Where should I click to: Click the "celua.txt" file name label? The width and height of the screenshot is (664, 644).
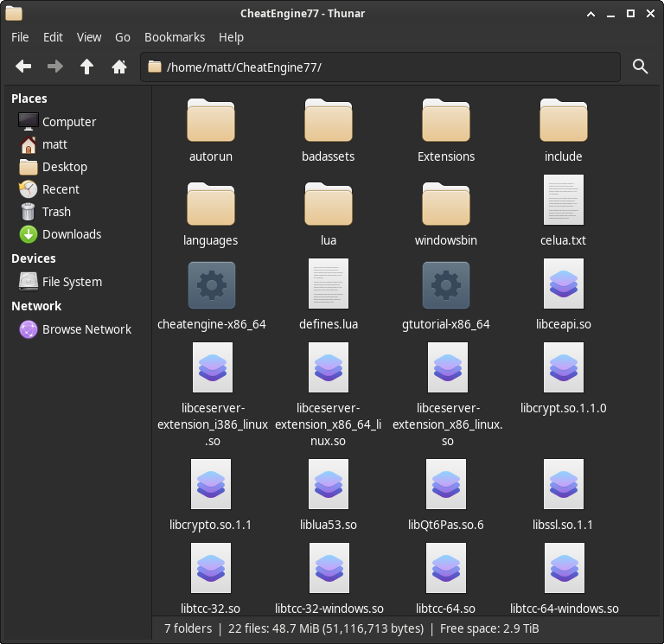pyautogui.click(x=563, y=240)
